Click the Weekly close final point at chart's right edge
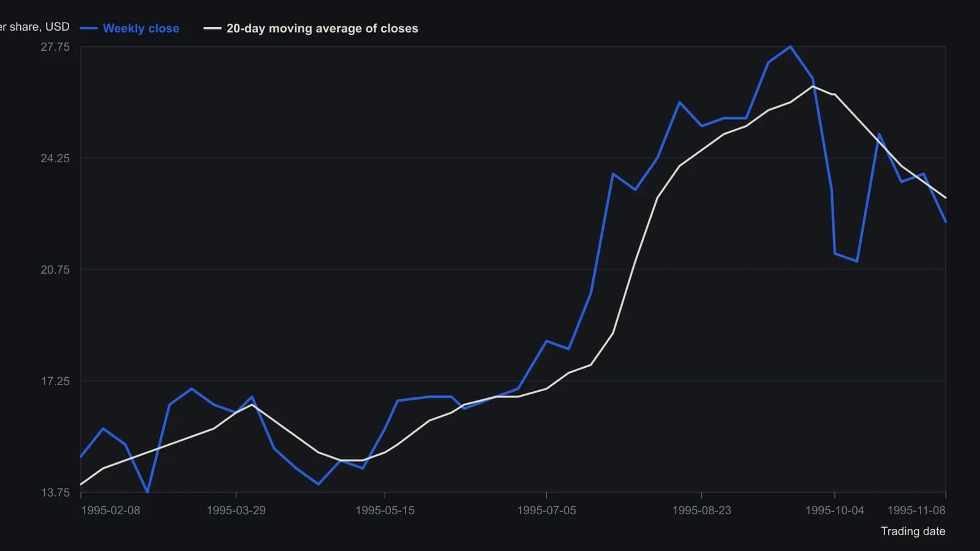Viewport: 980px width, 551px height. pos(945,222)
